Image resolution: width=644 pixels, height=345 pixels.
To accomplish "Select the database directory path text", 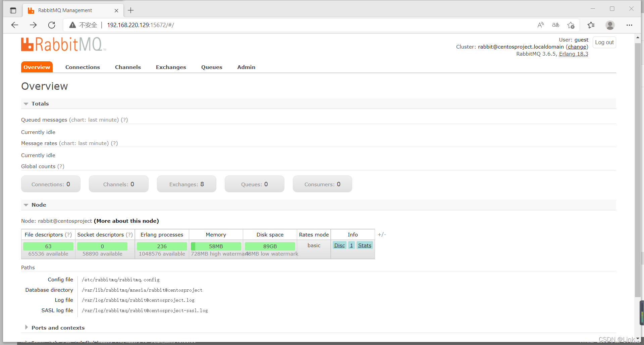I will [x=142, y=290].
